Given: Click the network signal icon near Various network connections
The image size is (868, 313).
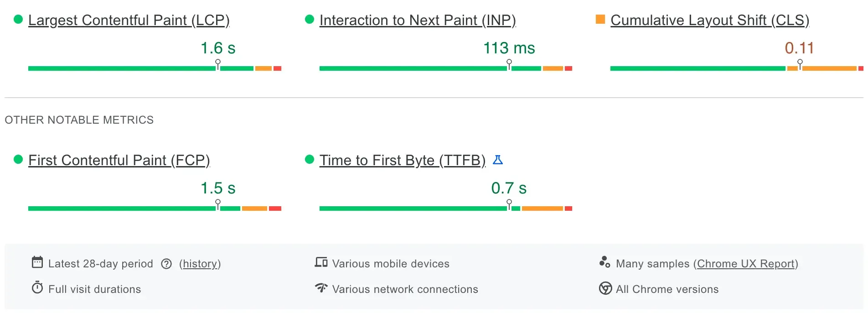Looking at the screenshot, I should point(321,289).
